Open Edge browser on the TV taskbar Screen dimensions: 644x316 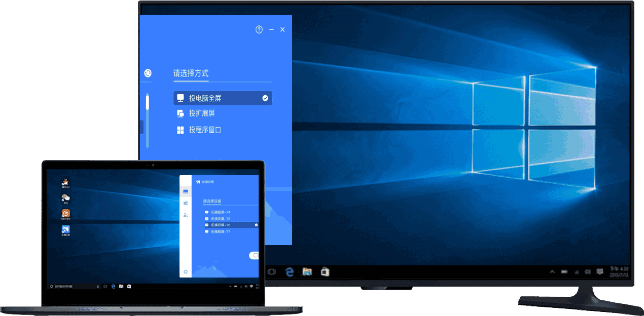click(290, 272)
